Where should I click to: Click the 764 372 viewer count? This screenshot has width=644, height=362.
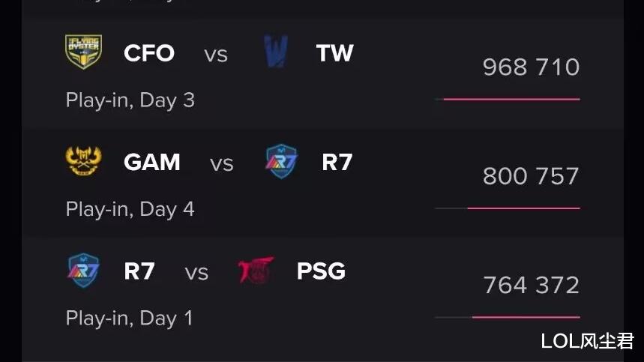[531, 285]
